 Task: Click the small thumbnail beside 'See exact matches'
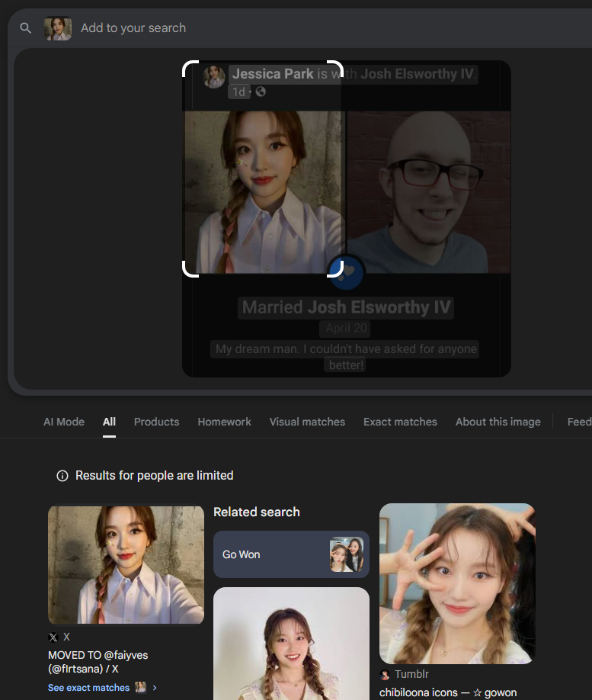(x=140, y=688)
